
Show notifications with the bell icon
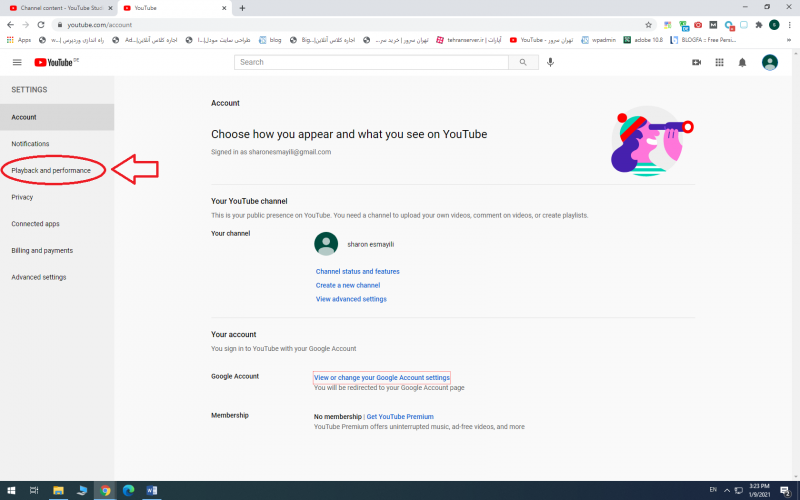742,62
